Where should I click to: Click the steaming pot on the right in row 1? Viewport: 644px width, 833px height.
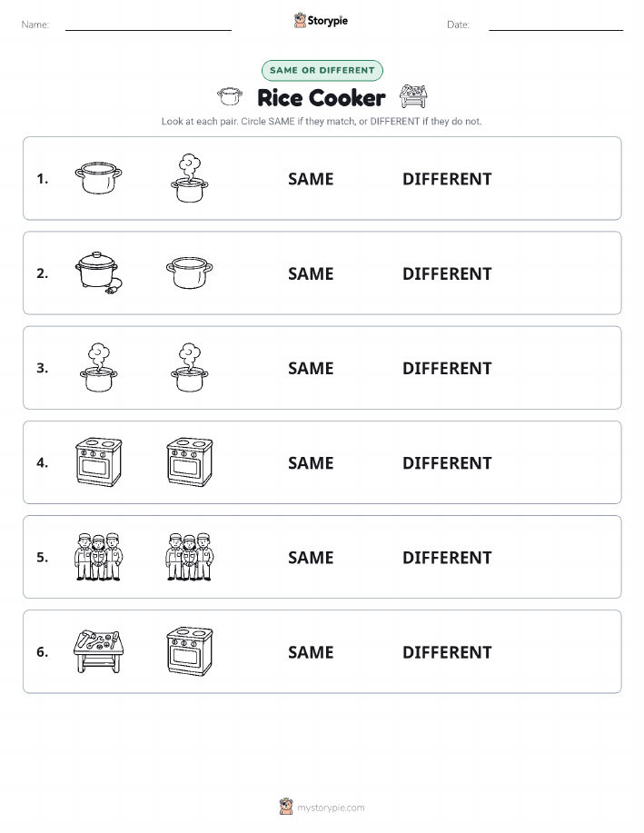[x=190, y=178]
